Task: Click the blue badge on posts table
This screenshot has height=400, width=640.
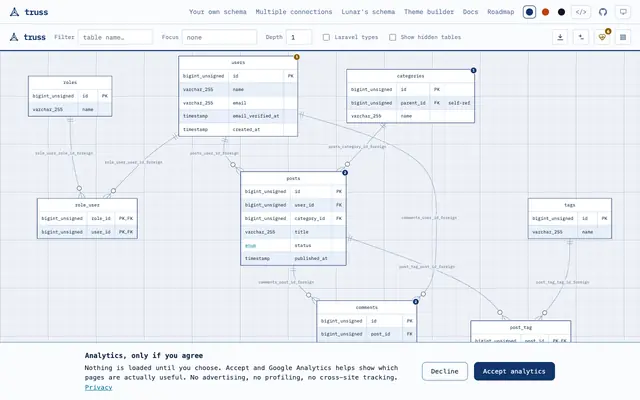Action: pos(345,173)
